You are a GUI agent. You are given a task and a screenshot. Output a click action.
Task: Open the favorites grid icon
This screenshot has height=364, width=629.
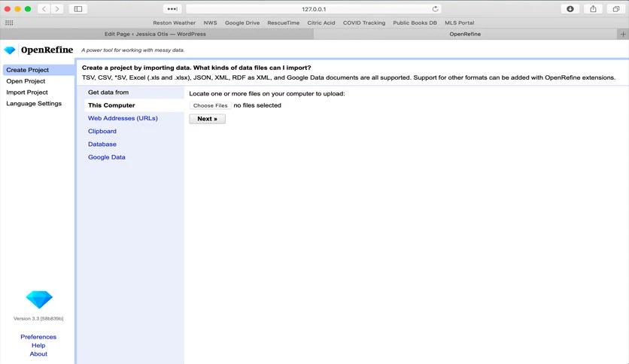(x=9, y=23)
